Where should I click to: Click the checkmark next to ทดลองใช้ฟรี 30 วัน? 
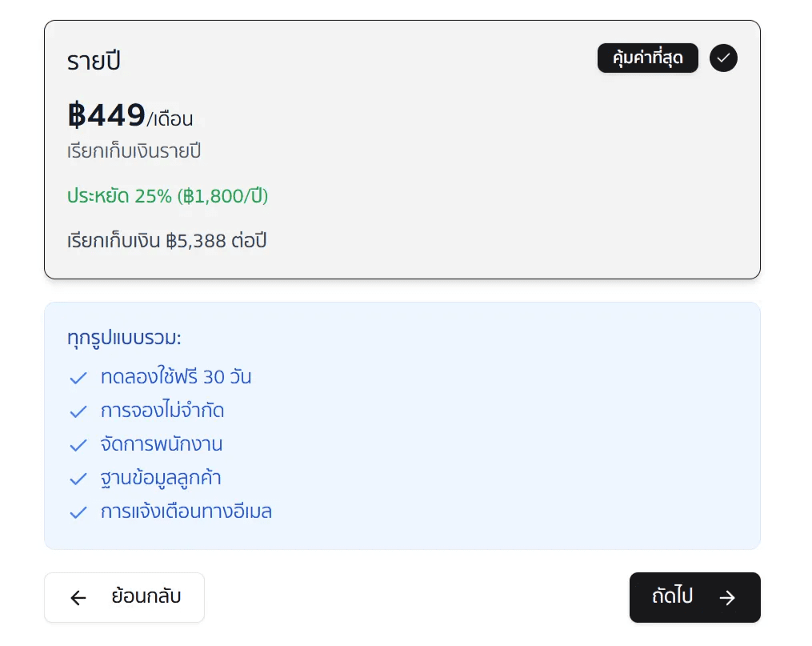pos(78,377)
